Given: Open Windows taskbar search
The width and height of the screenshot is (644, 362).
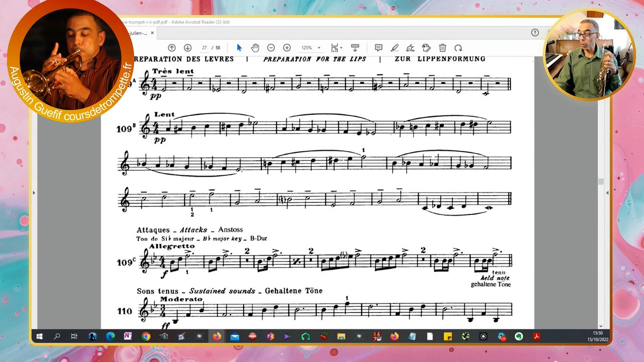Looking at the screenshot, I should (57, 336).
